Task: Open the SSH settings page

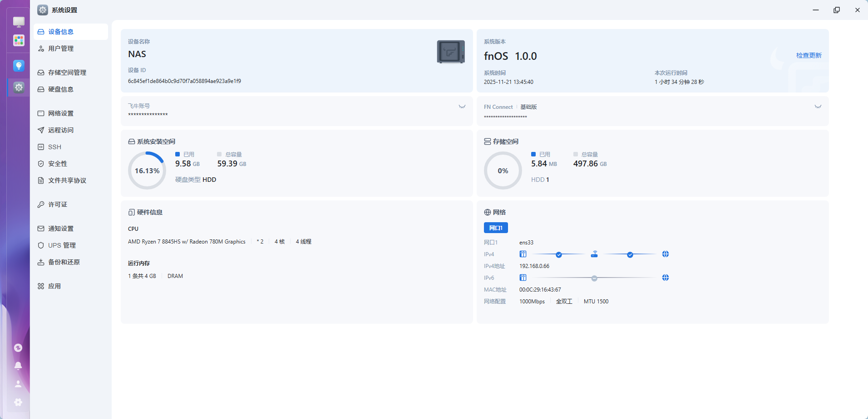Action: [54, 147]
